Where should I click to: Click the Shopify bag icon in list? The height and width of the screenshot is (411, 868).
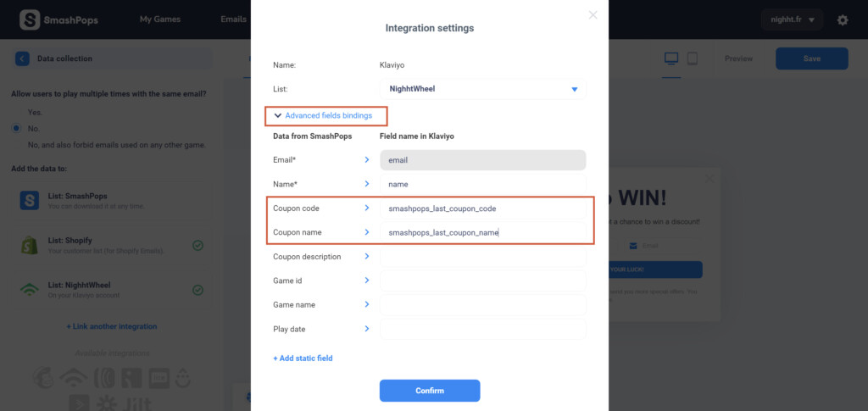[x=29, y=245]
